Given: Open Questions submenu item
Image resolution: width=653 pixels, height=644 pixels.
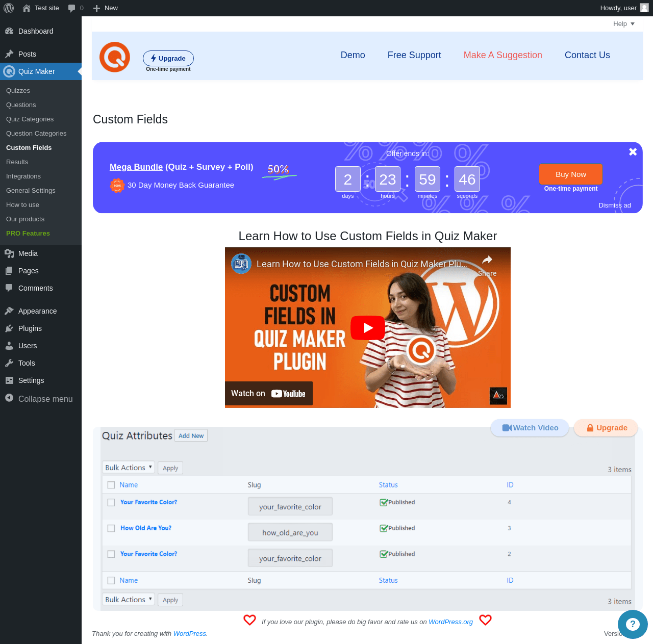Looking at the screenshot, I should 21,105.
